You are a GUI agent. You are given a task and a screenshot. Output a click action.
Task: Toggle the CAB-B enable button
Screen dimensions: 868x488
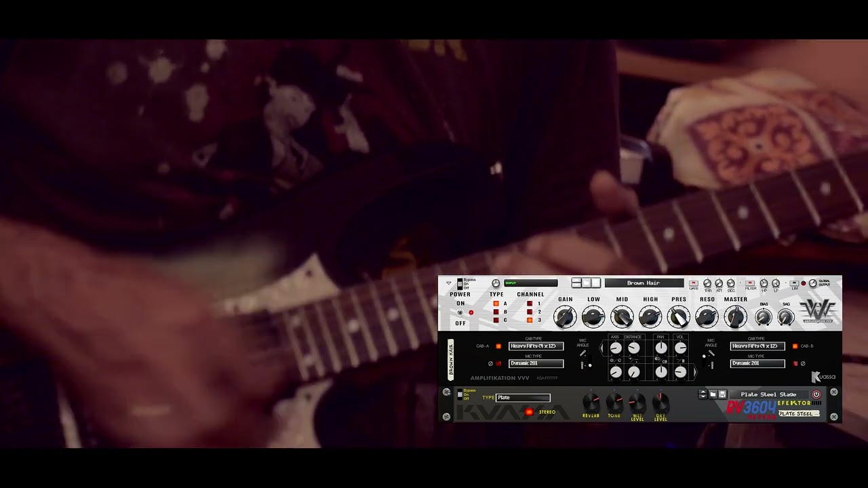(x=795, y=346)
